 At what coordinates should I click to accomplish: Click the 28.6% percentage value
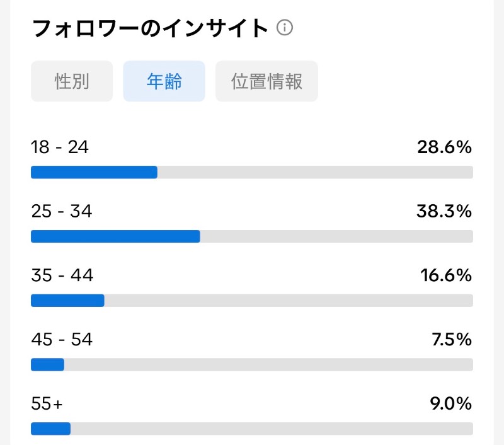pyautogui.click(x=444, y=147)
